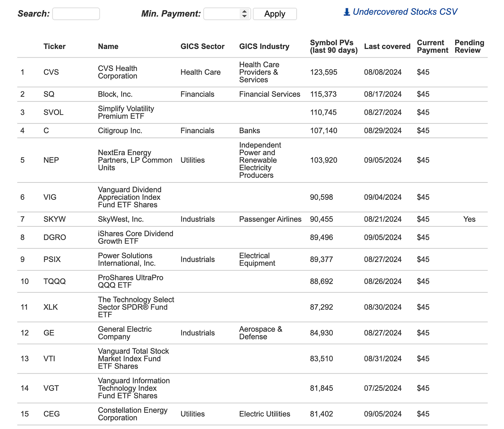
Task: Click the Electric Utilities industry cell
Action: tap(265, 414)
